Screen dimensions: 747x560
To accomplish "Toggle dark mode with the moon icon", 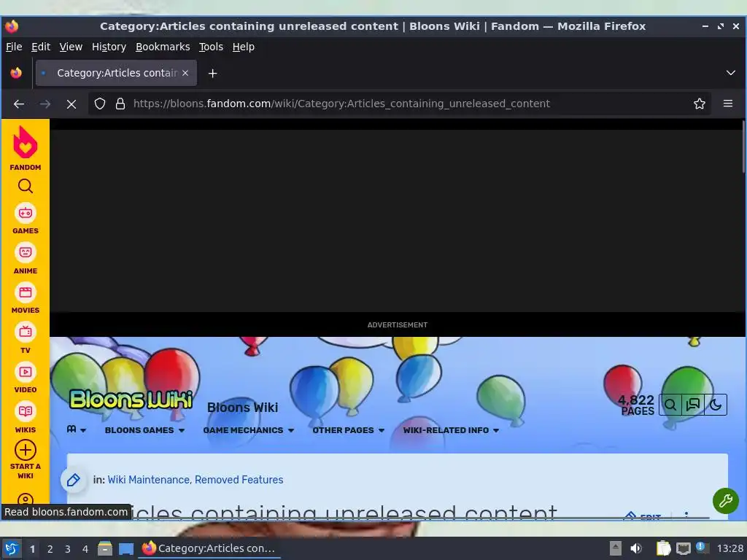I will tap(716, 405).
